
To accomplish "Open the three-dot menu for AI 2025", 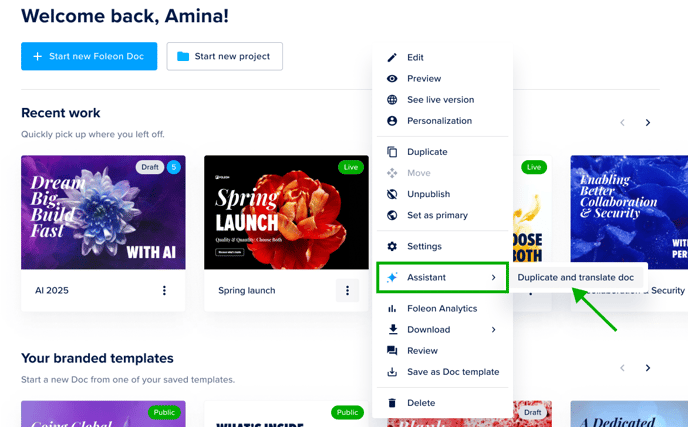I will pos(164,291).
